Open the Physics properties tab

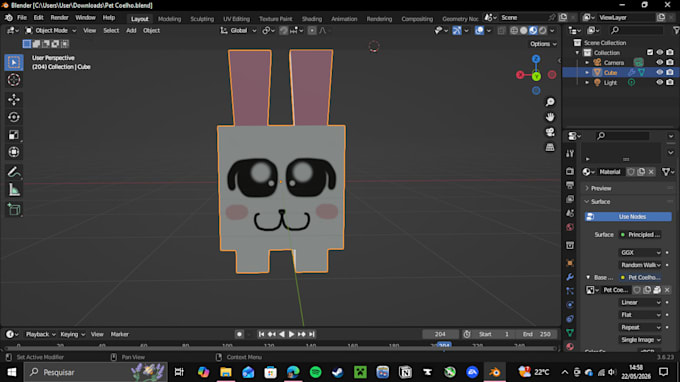tap(570, 305)
